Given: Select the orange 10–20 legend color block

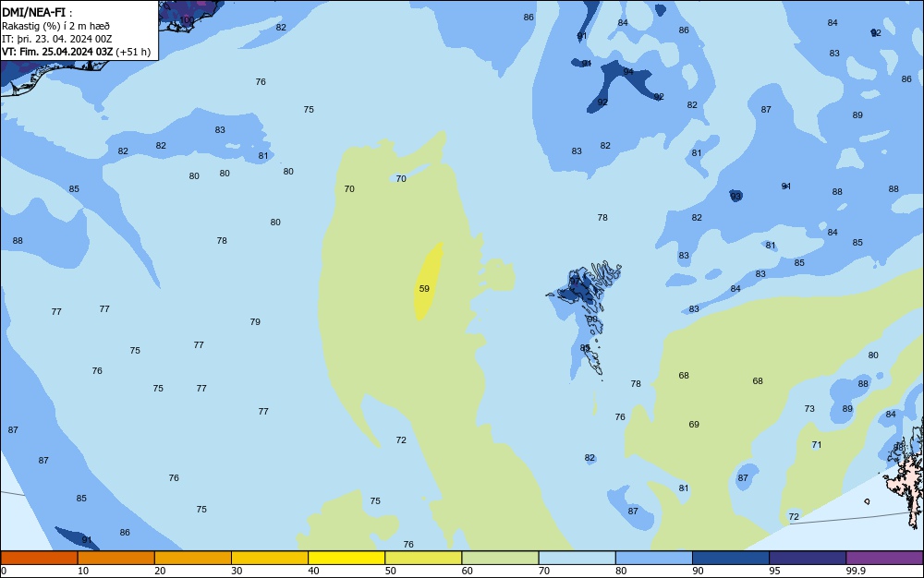Looking at the screenshot, I should tap(116, 558).
